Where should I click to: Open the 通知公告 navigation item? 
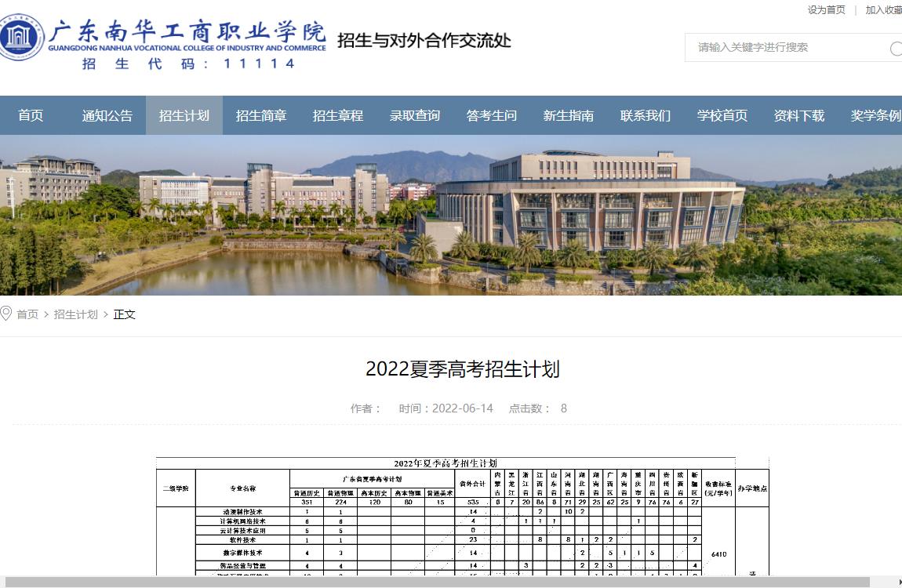(107, 116)
